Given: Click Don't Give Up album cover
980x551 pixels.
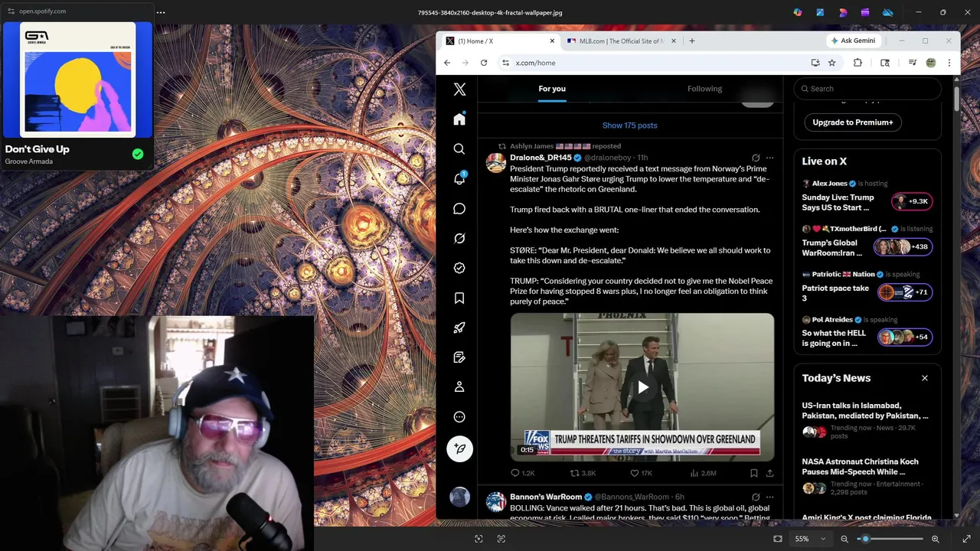Looking at the screenshot, I should click(x=77, y=79).
